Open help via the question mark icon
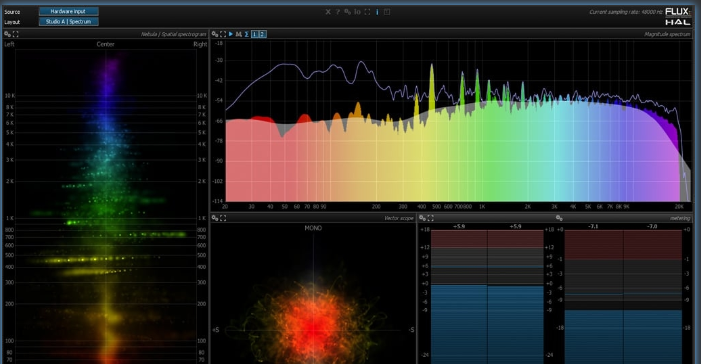Image resolution: width=701 pixels, height=364 pixels. coord(338,12)
